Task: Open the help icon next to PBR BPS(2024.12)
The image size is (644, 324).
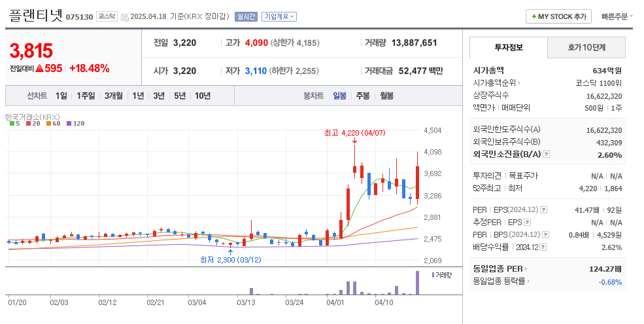Action: (546, 235)
